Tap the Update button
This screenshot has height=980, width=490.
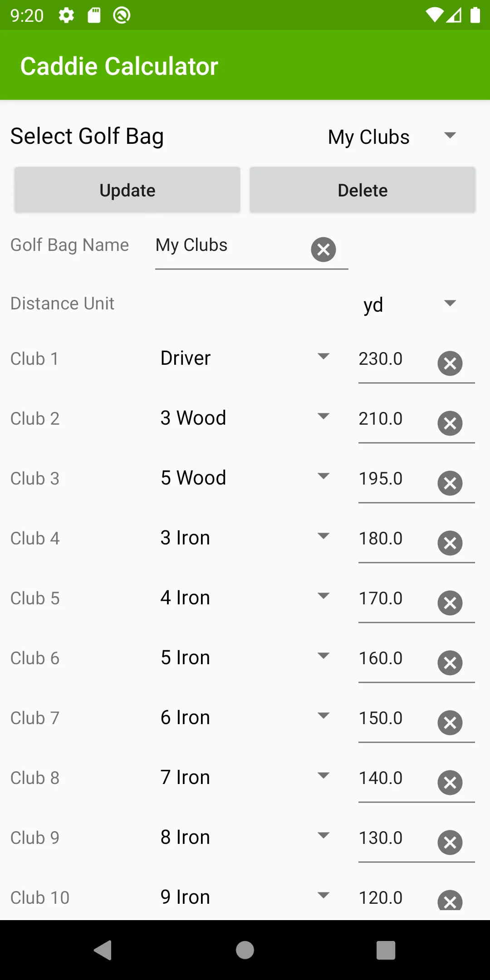pos(127,190)
